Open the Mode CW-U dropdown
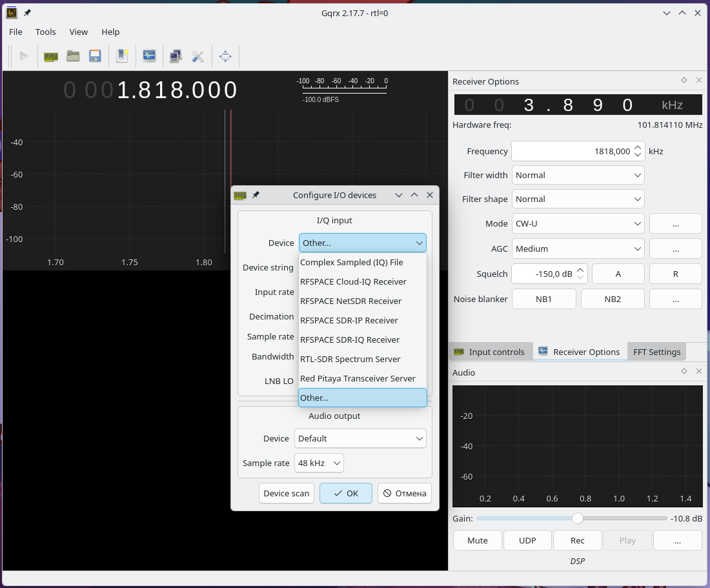The width and height of the screenshot is (710, 588). tap(578, 223)
